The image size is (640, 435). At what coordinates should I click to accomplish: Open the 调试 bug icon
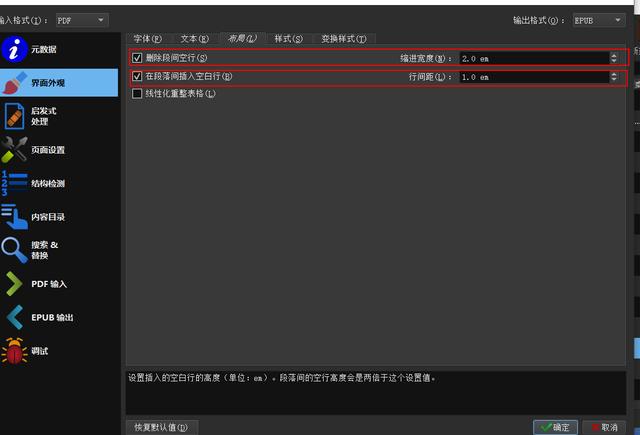[x=14, y=351]
